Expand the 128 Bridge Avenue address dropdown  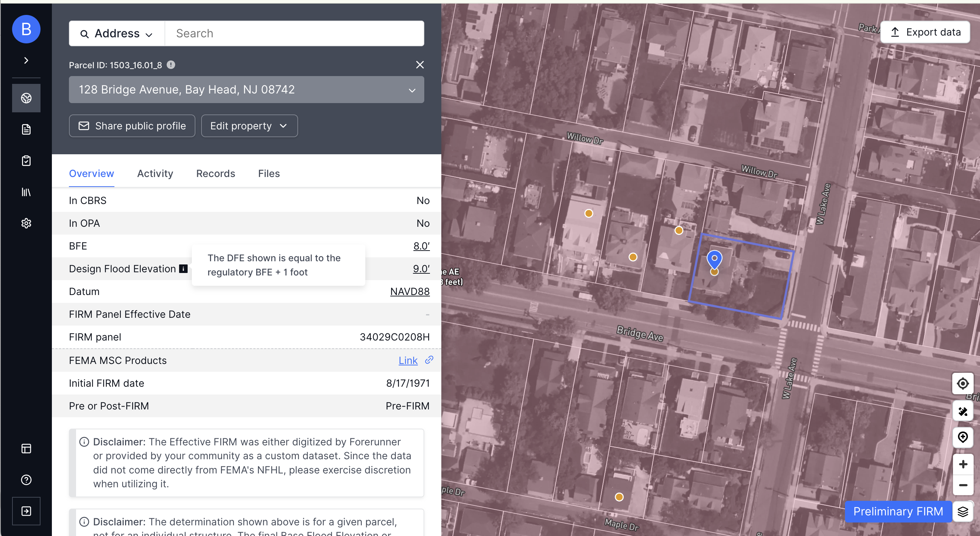coord(411,90)
